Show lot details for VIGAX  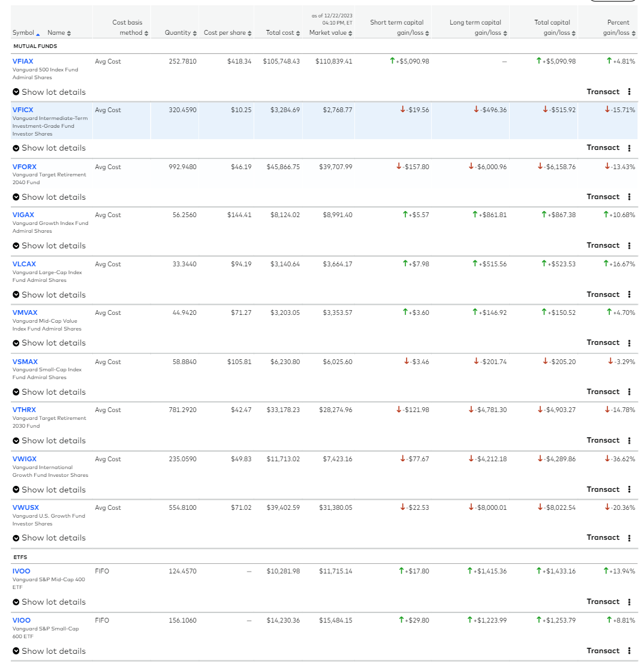coord(49,245)
